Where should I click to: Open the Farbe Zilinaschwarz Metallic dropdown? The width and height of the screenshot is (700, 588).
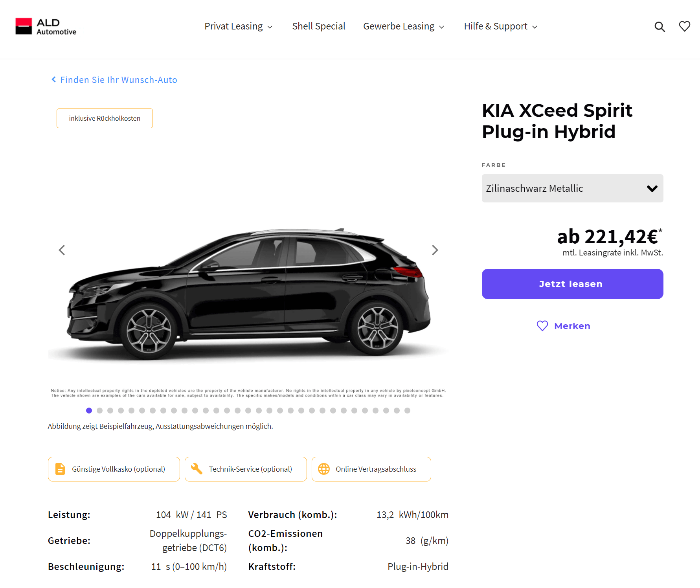(x=572, y=188)
